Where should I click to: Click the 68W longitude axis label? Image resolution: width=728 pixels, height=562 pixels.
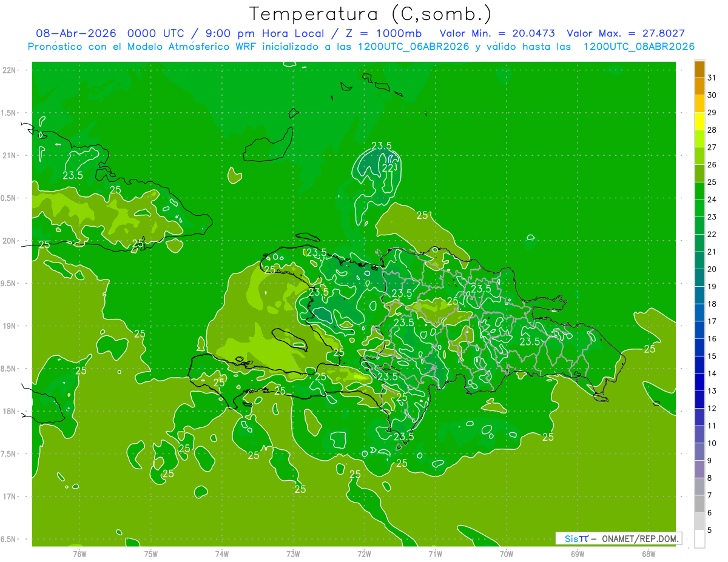coord(648,554)
